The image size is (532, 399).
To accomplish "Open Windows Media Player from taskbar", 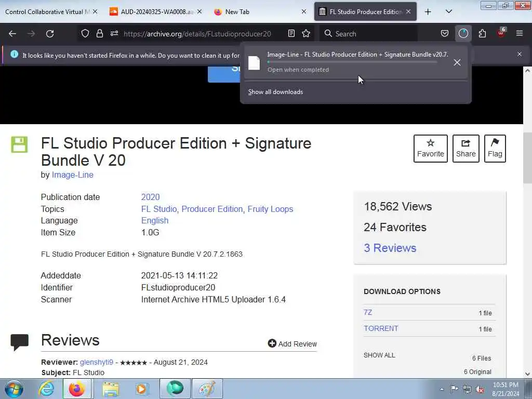I will pyautogui.click(x=141, y=389).
